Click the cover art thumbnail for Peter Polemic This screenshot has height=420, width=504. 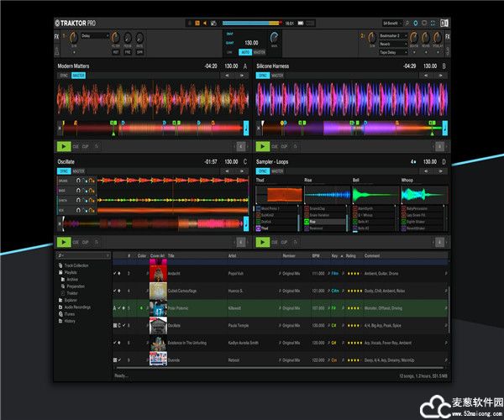coord(158,307)
